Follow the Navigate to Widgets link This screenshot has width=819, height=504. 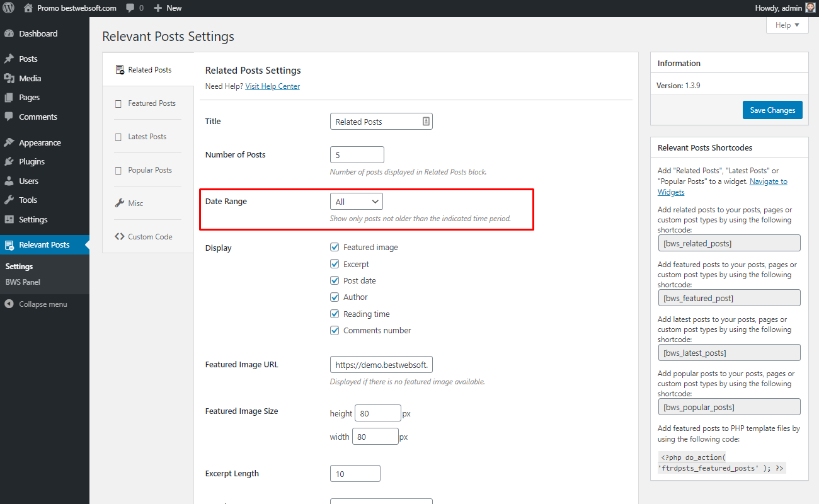click(x=723, y=186)
